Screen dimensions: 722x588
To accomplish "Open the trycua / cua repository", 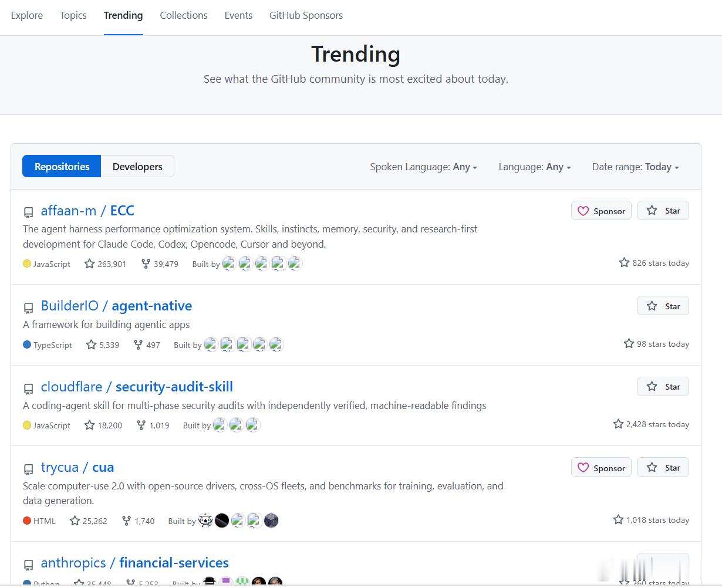I will (77, 467).
